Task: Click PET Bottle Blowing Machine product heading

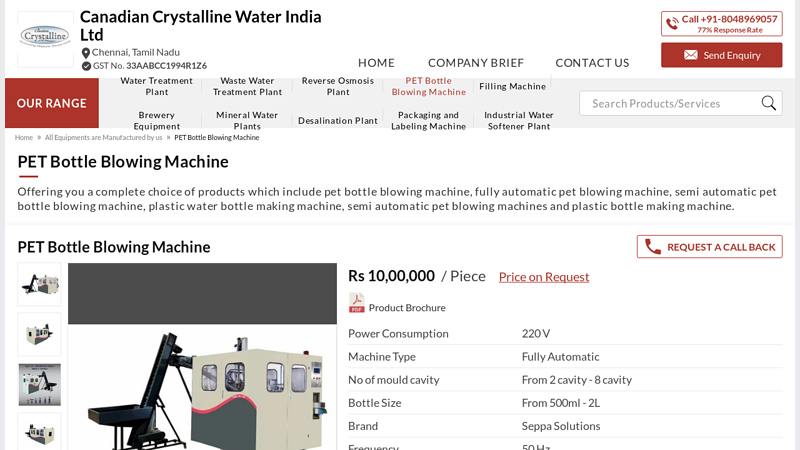Action: coord(114,247)
